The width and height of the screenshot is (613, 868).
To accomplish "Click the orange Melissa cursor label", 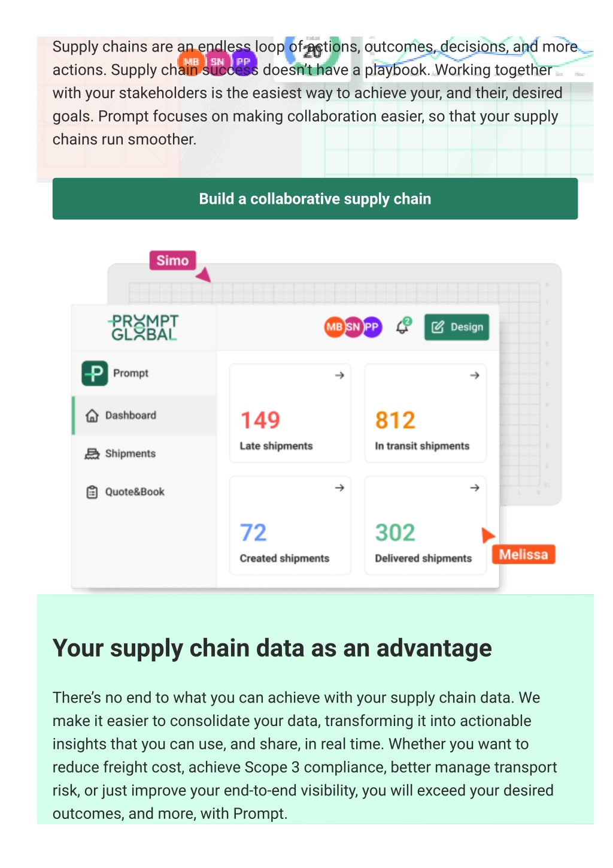I will point(524,554).
